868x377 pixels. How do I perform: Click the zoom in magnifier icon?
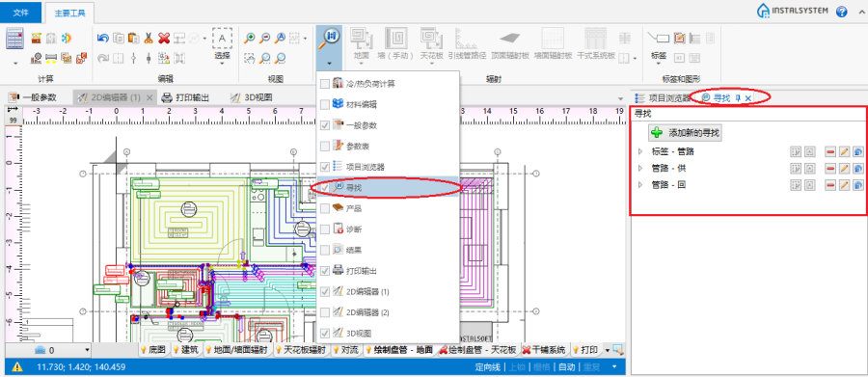[250, 38]
